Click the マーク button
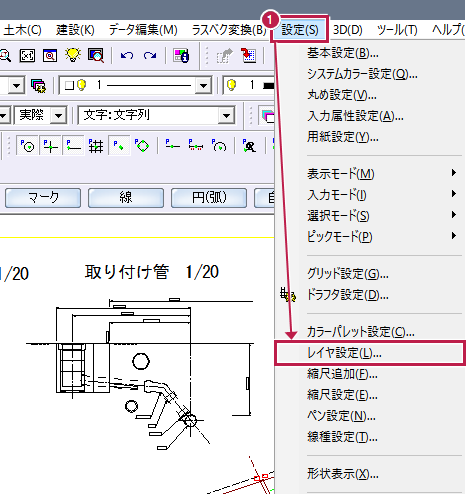The width and height of the screenshot is (468, 494). pyautogui.click(x=43, y=198)
